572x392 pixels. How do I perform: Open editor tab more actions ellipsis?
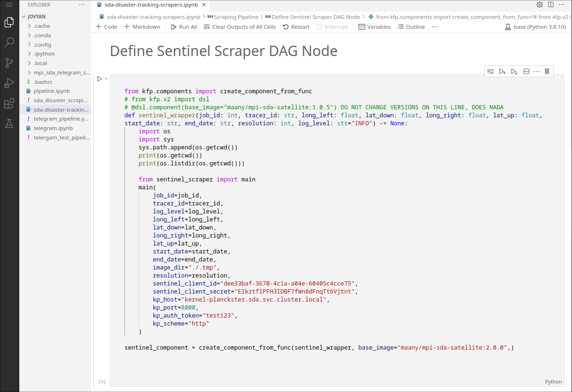[x=562, y=5]
